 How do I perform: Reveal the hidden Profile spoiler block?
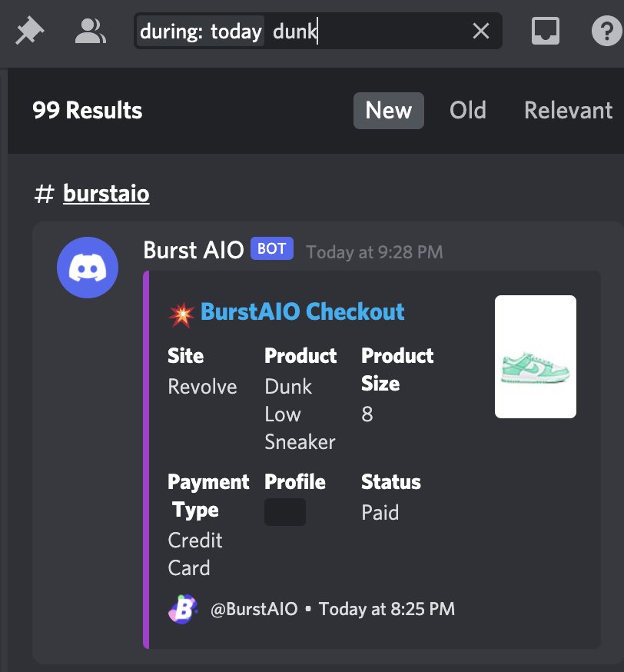coord(285,512)
